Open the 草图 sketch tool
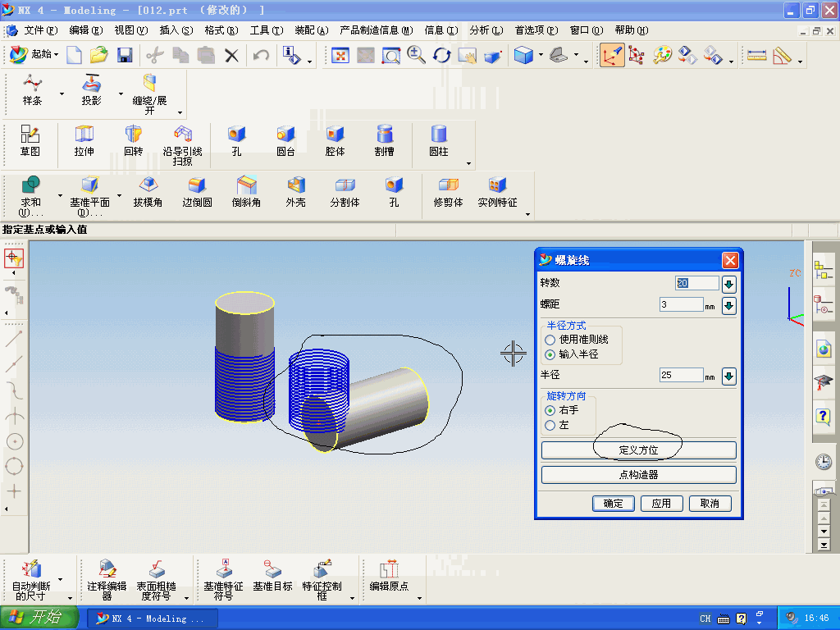The width and height of the screenshot is (840, 630). click(x=30, y=140)
